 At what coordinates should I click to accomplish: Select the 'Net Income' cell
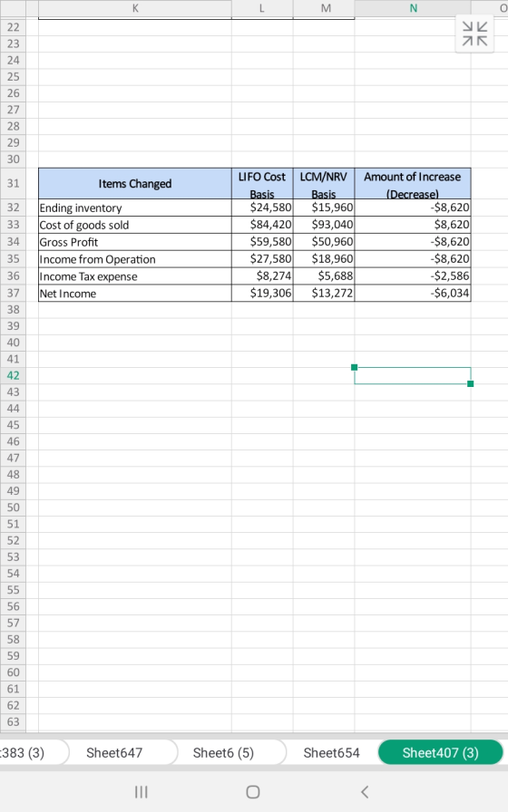click(x=135, y=293)
